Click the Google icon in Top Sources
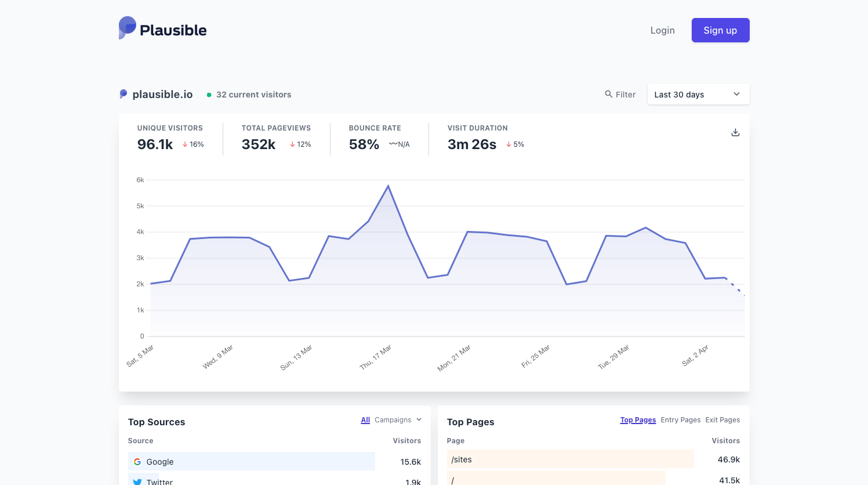 137,462
